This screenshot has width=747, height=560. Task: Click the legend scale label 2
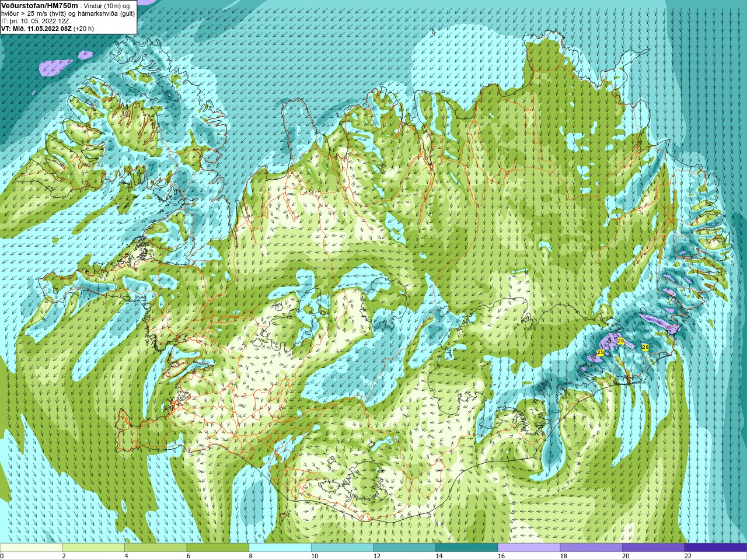64,556
